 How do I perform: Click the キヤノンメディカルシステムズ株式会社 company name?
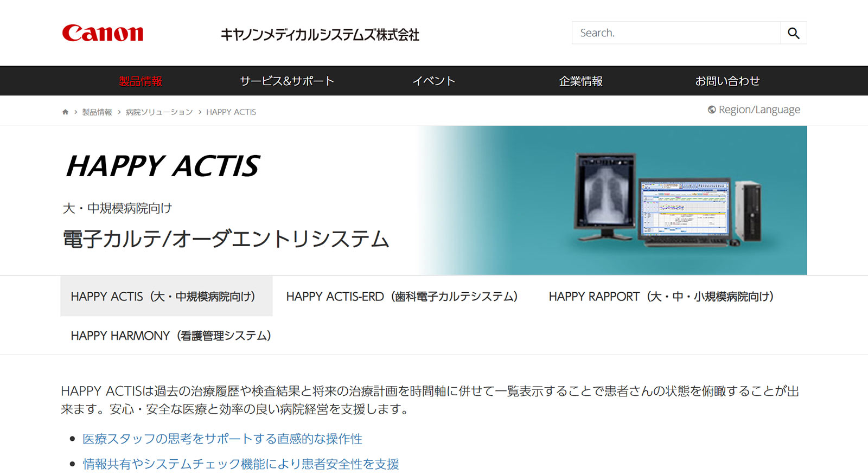click(320, 35)
